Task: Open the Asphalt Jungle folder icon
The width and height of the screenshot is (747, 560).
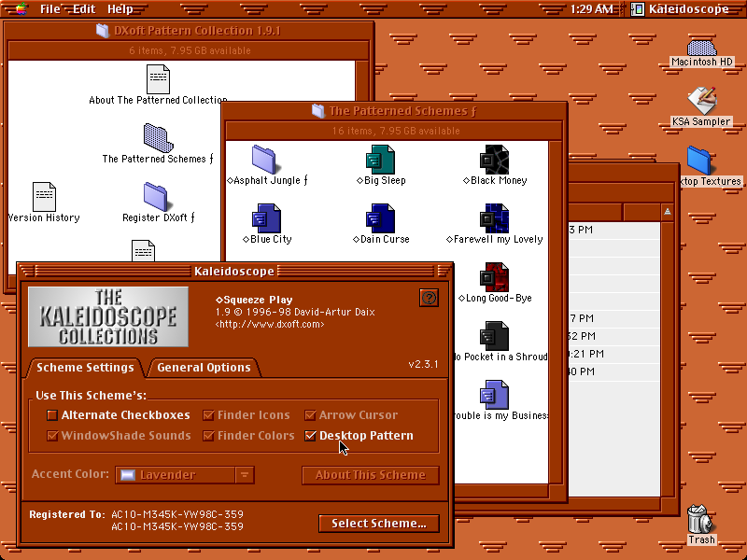Action: (263, 160)
